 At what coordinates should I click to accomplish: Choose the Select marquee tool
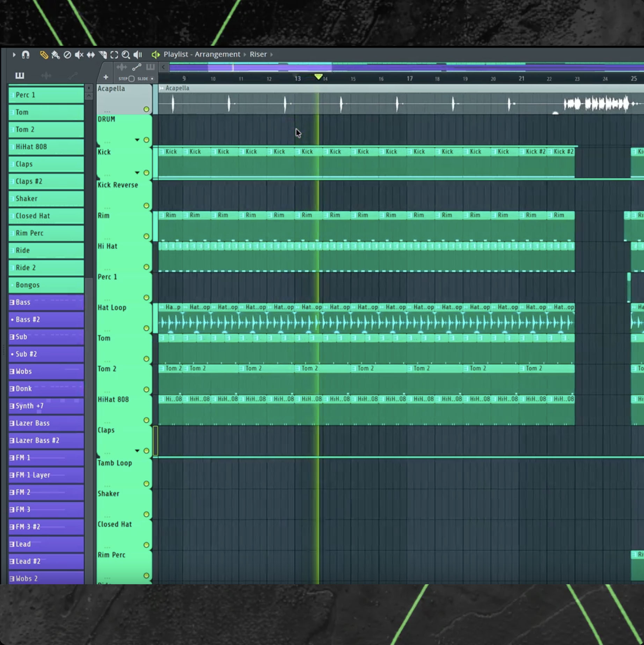click(114, 55)
